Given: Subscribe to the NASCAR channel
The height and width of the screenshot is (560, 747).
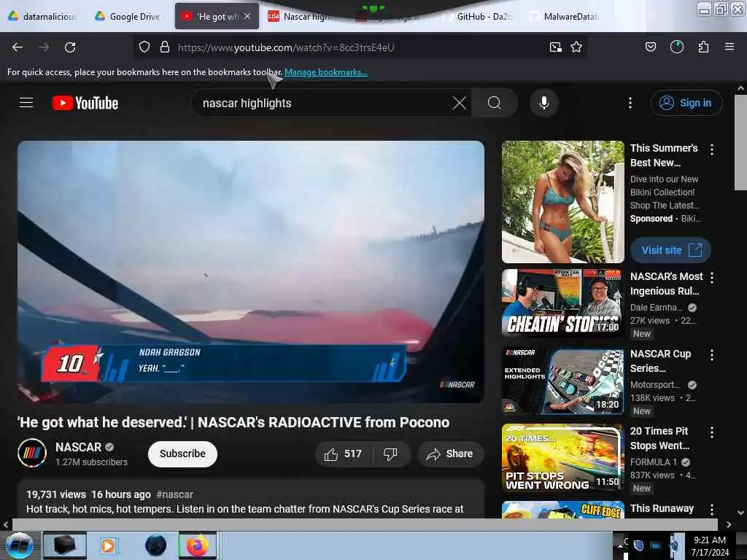Looking at the screenshot, I should 182,454.
